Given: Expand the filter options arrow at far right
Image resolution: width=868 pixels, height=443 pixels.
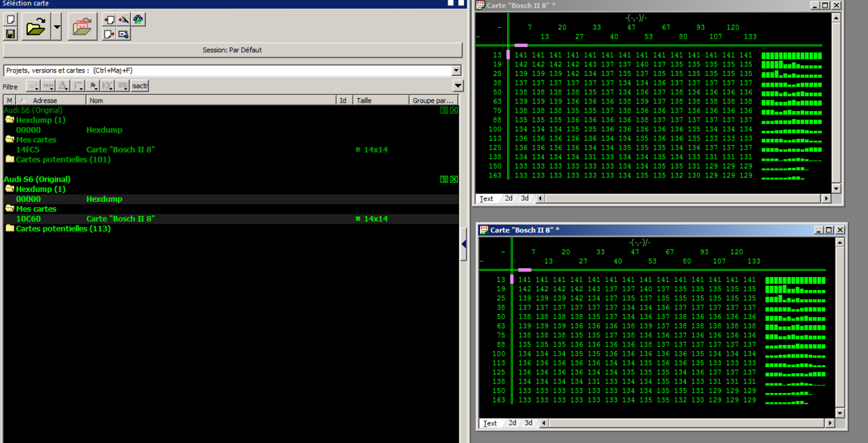Looking at the screenshot, I should 458,86.
